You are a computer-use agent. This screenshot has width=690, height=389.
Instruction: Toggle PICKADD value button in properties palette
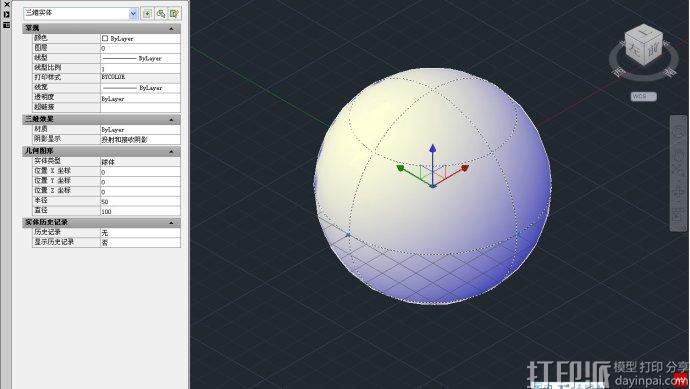(x=147, y=14)
